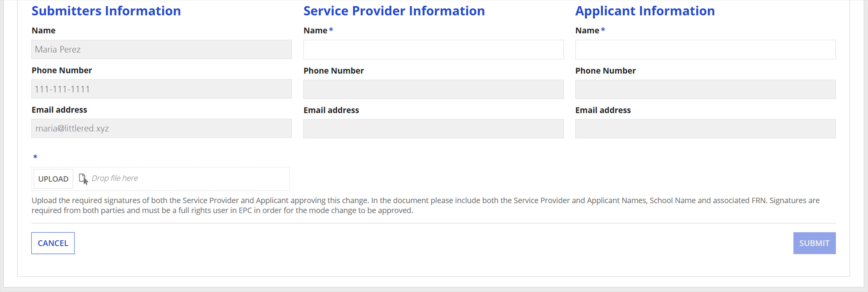The width and height of the screenshot is (868, 292).
Task: Click the required asterisk above the upload box
Action: click(x=35, y=157)
